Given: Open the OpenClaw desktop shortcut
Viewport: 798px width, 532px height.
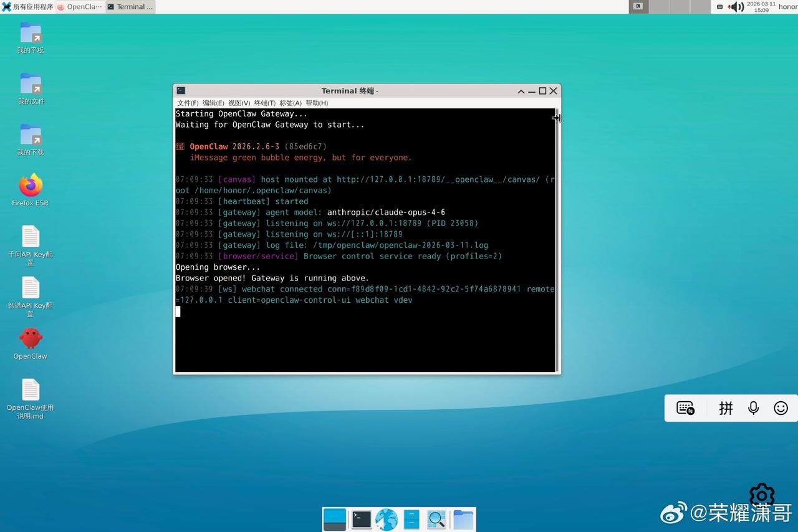Looking at the screenshot, I should point(30,340).
